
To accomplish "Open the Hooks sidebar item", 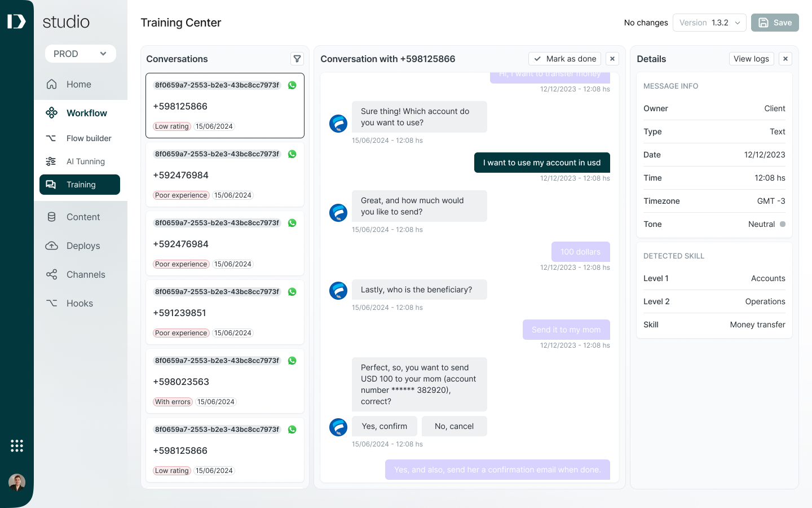I will 81,303.
